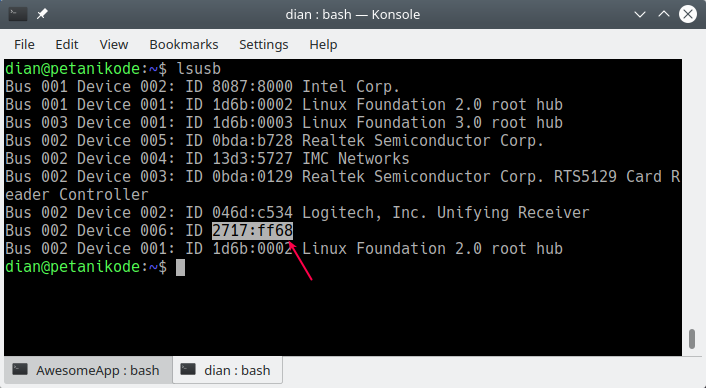Open the File menu

click(x=24, y=45)
